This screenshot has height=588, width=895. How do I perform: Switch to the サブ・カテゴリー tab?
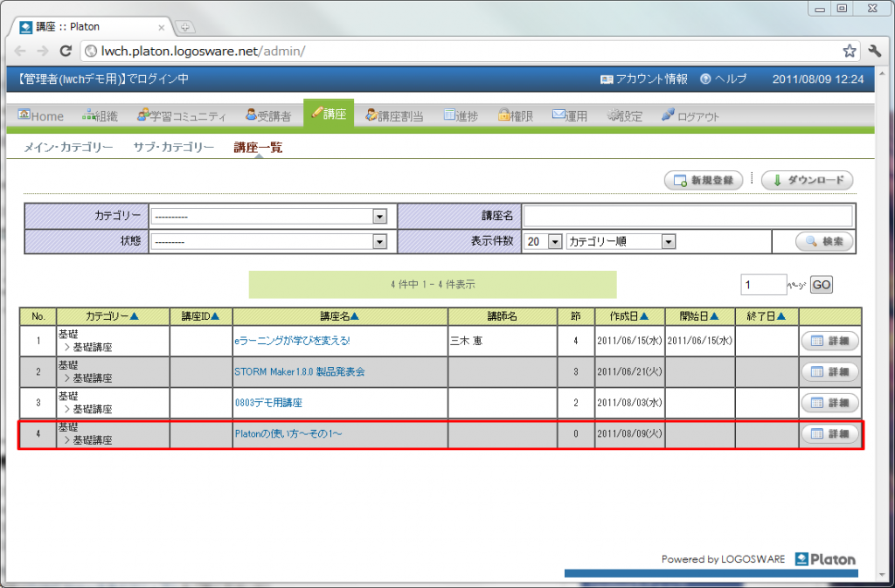pos(173,148)
